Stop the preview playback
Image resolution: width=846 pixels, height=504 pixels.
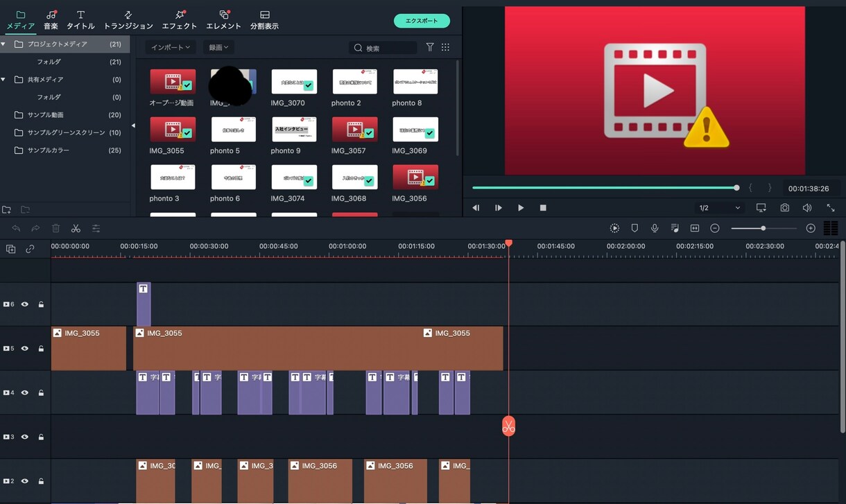543,207
